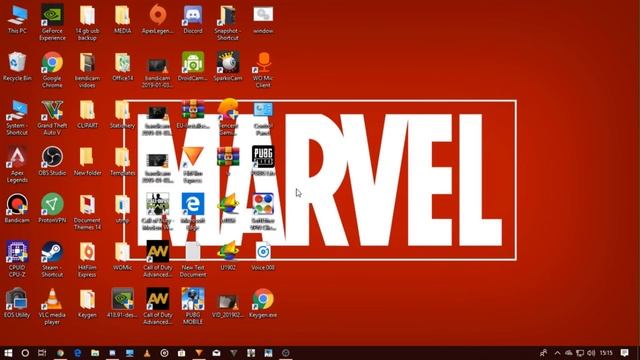The image size is (640, 360).
Task: Select the U1902 desktop icon
Action: (x=228, y=256)
